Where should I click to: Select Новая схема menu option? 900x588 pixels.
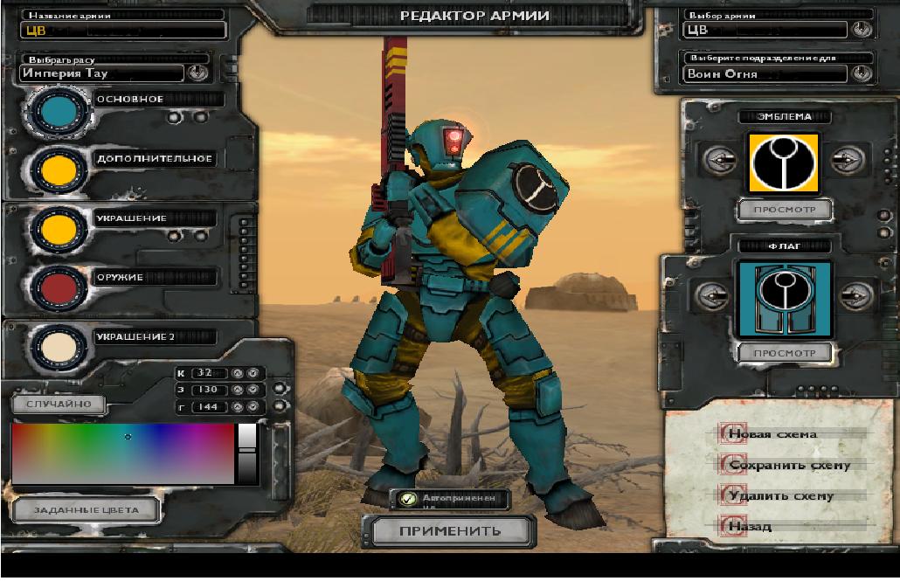tap(772, 434)
